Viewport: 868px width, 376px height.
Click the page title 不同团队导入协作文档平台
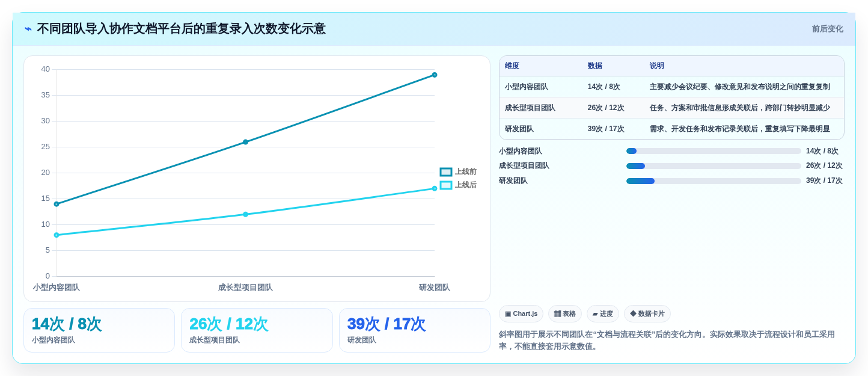pyautogui.click(x=182, y=29)
